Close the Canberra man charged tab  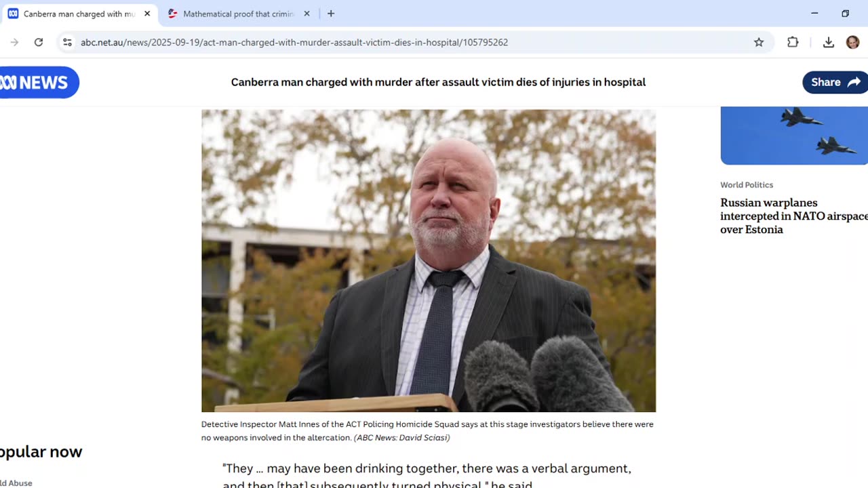coord(147,14)
